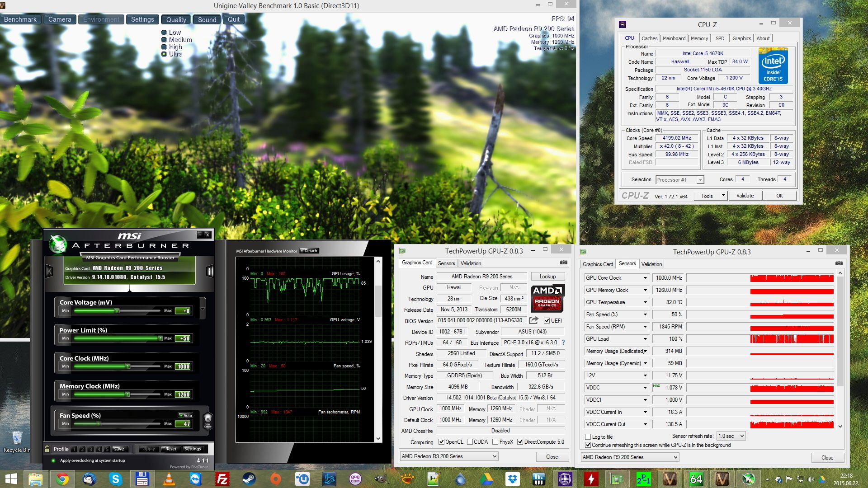The height and width of the screenshot is (488, 868).
Task: Click the GPU-Z screenshot camera icon, Graphics Card window
Action: pos(564,262)
